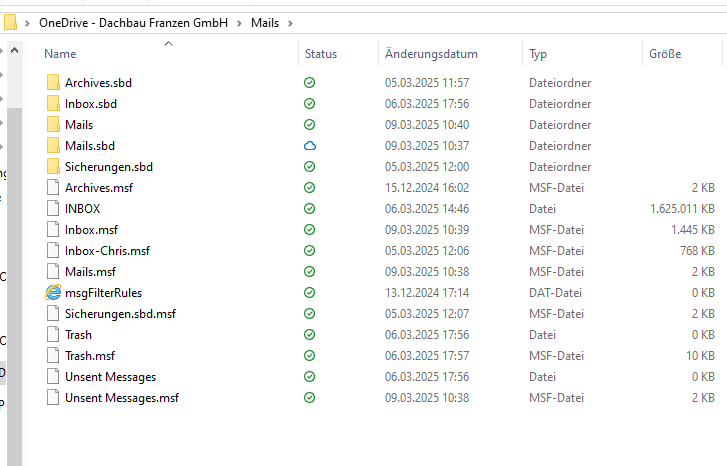Image resolution: width=727 pixels, height=466 pixels.
Task: Navigate to Mails breadcrumb segment
Action: (x=265, y=23)
